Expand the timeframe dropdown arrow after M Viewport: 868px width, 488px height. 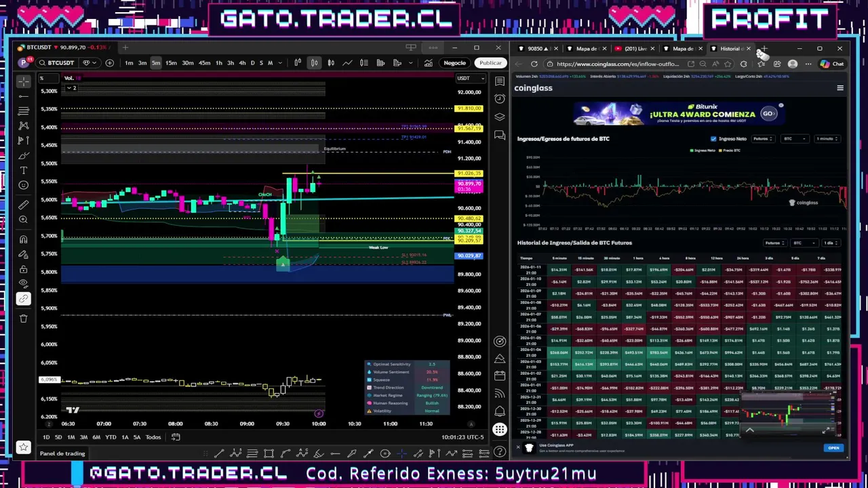click(x=280, y=63)
